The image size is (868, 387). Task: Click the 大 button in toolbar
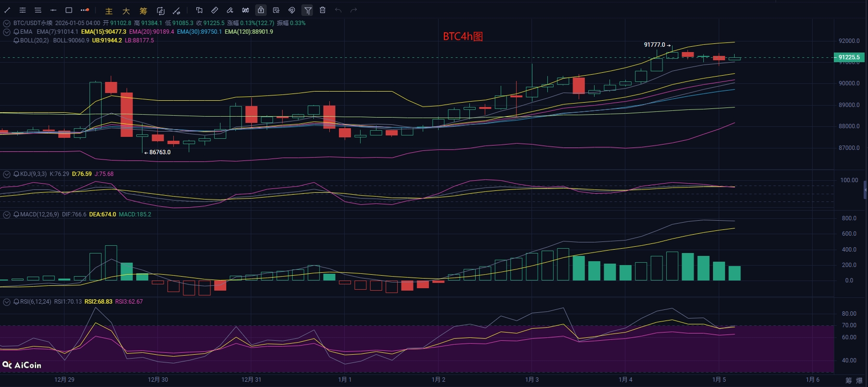pos(126,11)
